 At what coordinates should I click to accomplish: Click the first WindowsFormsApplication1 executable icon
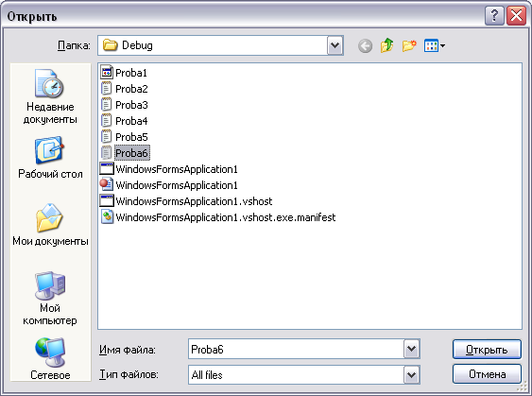click(x=107, y=168)
